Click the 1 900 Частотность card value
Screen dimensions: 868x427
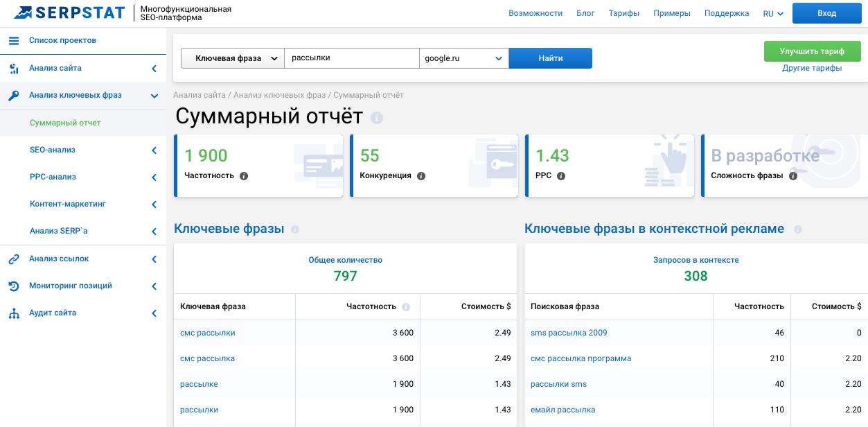tap(206, 156)
